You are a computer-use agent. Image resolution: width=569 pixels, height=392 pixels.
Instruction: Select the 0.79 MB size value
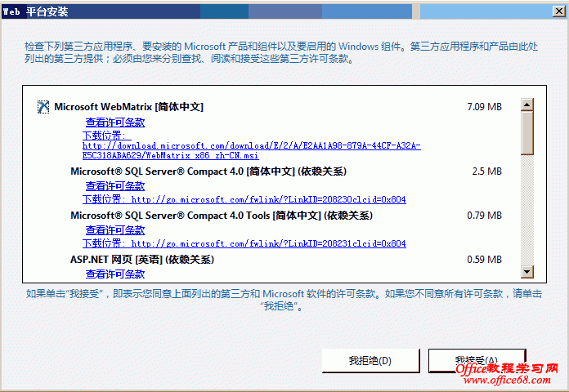485,216
